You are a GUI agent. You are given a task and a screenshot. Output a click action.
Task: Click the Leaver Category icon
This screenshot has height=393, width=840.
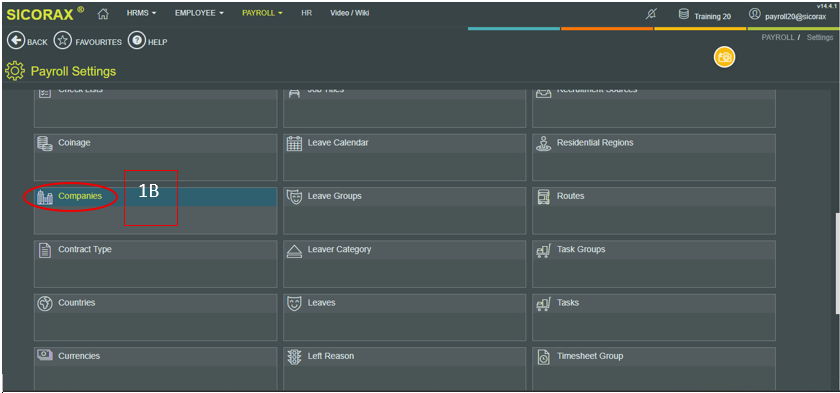294,251
